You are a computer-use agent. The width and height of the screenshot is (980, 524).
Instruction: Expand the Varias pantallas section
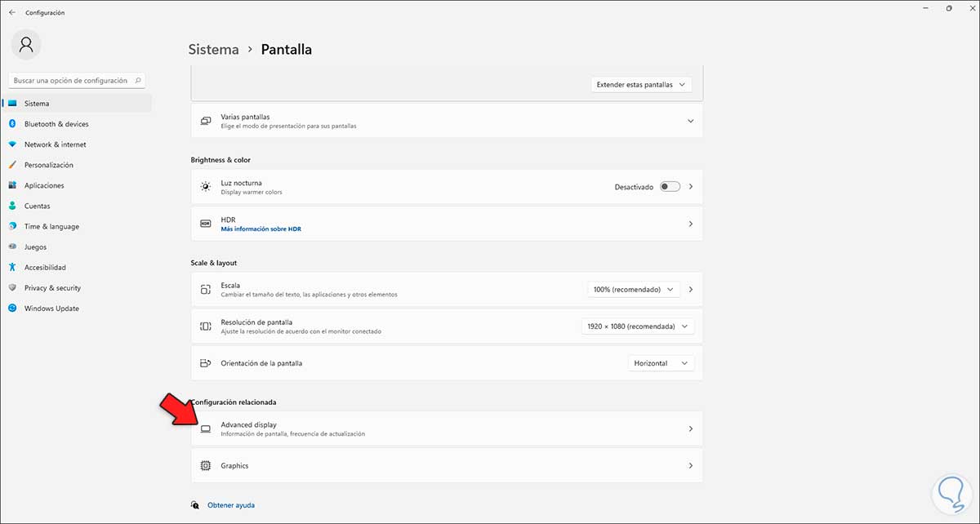click(x=690, y=121)
